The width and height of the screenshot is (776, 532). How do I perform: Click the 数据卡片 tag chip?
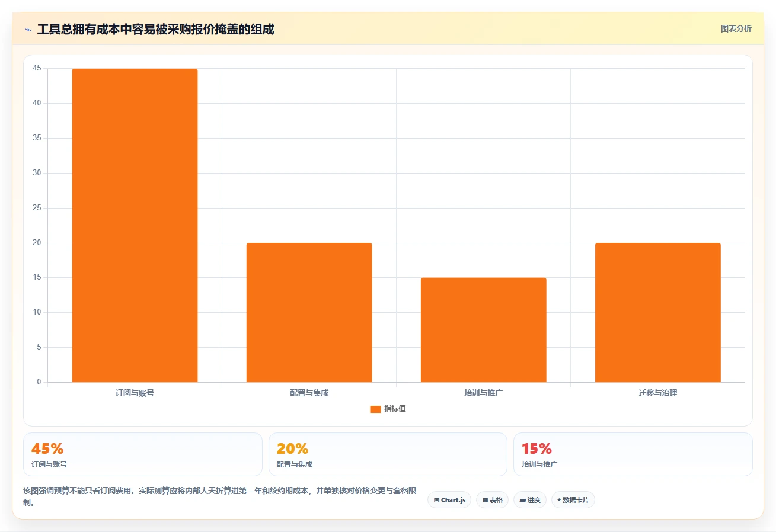coord(573,500)
